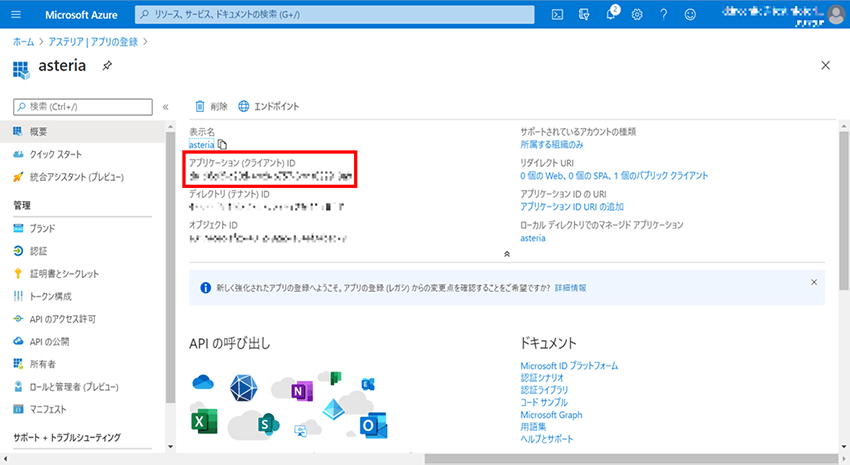Click アプリケーション ID URI の追加
The image size is (850, 465).
click(572, 206)
